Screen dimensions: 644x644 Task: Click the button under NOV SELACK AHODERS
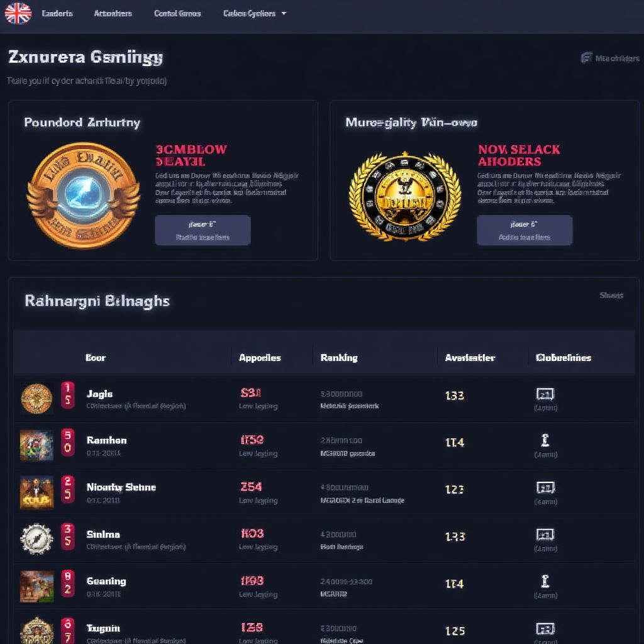tap(525, 230)
